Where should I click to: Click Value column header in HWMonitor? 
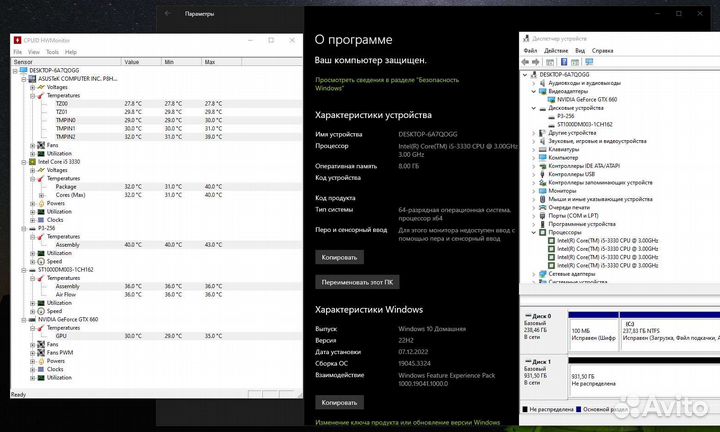[141, 62]
